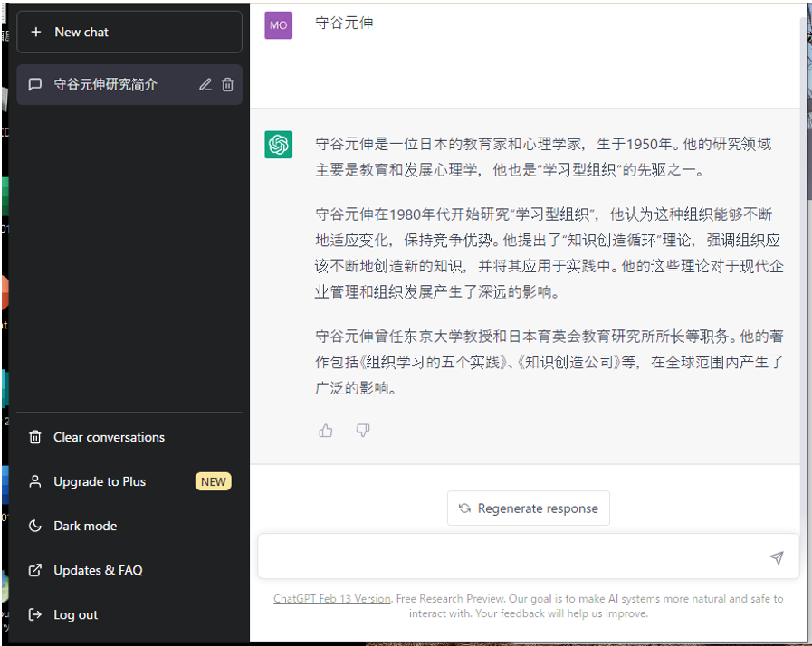This screenshot has width=812, height=646.
Task: Rename conversation using the pencil icon
Action: [205, 84]
